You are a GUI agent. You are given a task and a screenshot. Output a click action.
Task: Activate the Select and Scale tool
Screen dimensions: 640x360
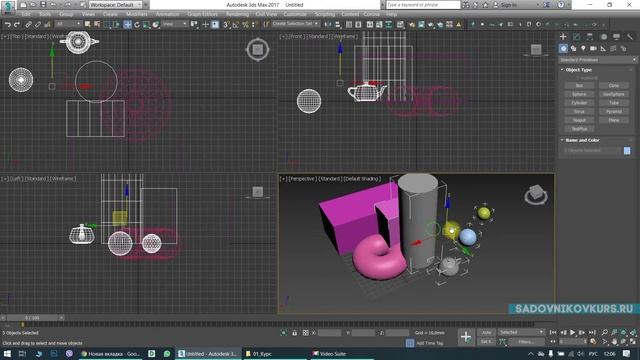click(x=146, y=24)
